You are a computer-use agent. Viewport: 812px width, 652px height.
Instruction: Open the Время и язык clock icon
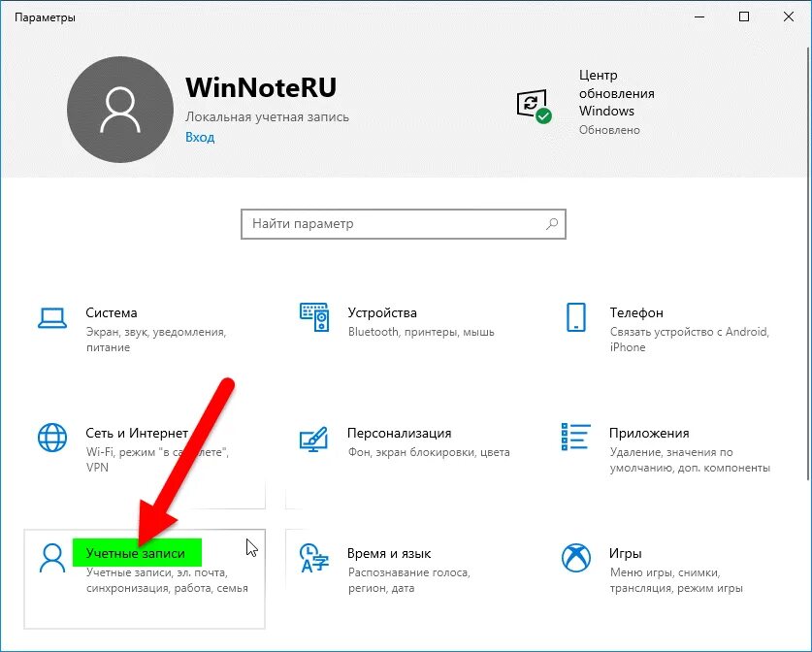314,558
